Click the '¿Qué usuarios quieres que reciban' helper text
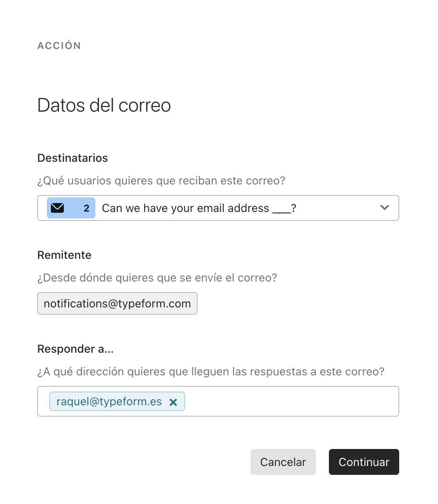 coord(161,180)
